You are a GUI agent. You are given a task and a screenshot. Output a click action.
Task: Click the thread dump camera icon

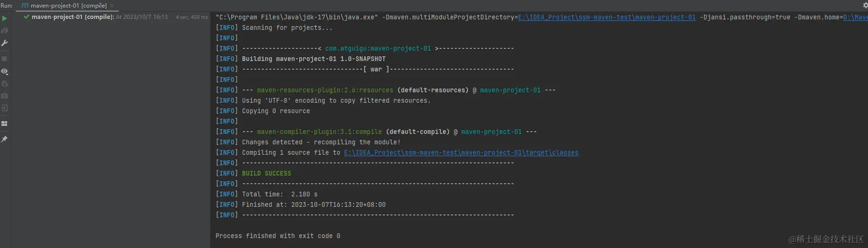pos(4,96)
